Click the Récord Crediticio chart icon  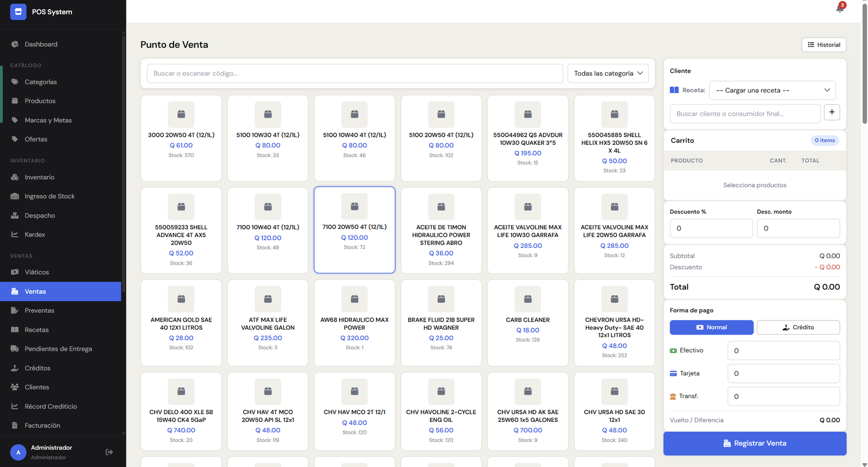coord(15,406)
